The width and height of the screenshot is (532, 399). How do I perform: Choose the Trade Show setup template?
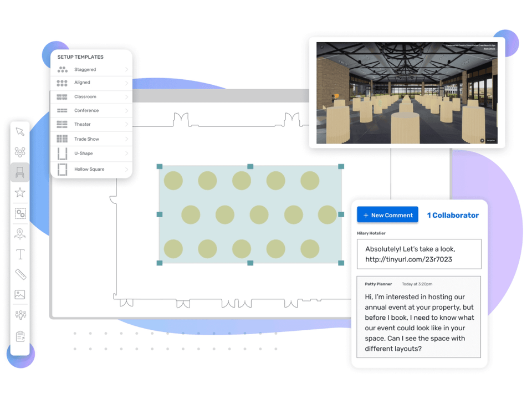86,139
